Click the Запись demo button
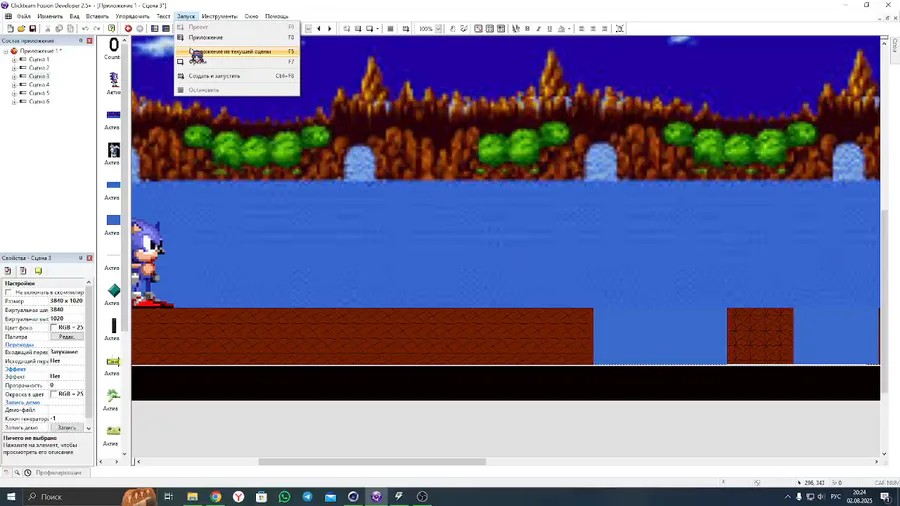900x506 pixels. [67, 427]
